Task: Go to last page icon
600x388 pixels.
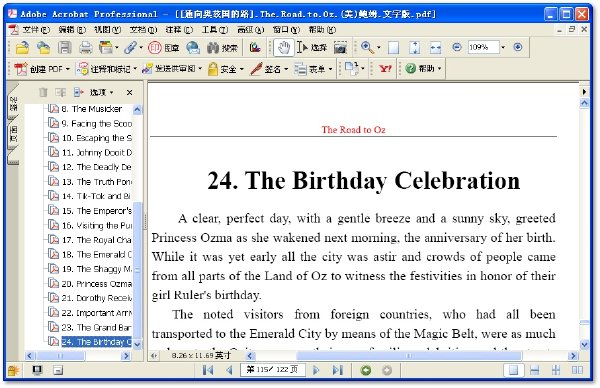Action: 337,370
